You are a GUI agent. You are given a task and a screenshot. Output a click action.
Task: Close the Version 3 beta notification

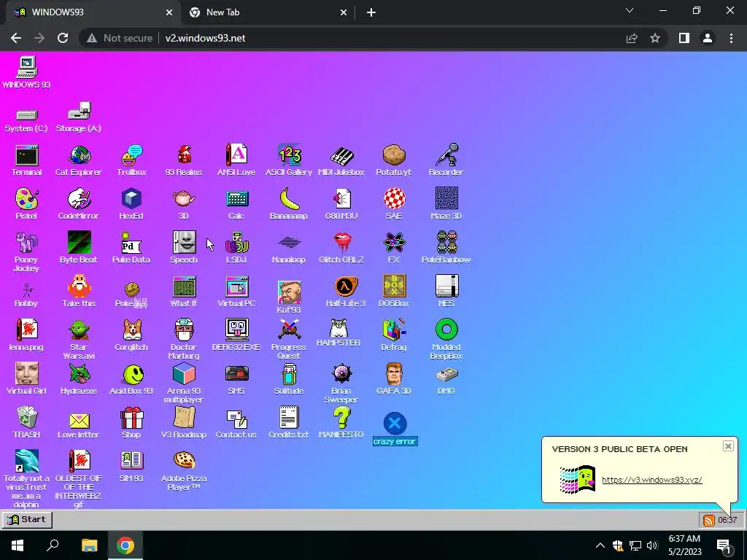pos(728,446)
